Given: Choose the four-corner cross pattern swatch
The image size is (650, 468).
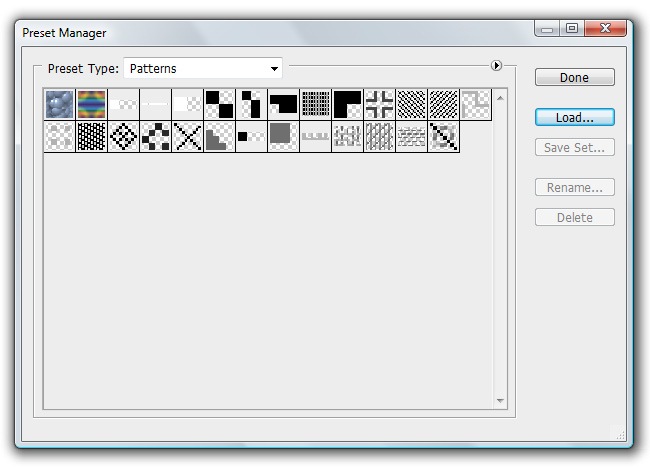Looking at the screenshot, I should click(x=379, y=104).
